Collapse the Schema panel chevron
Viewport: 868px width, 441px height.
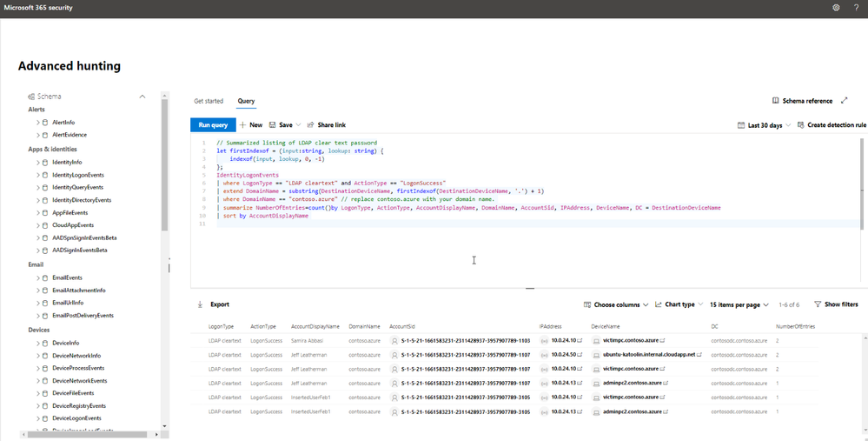pyautogui.click(x=142, y=97)
